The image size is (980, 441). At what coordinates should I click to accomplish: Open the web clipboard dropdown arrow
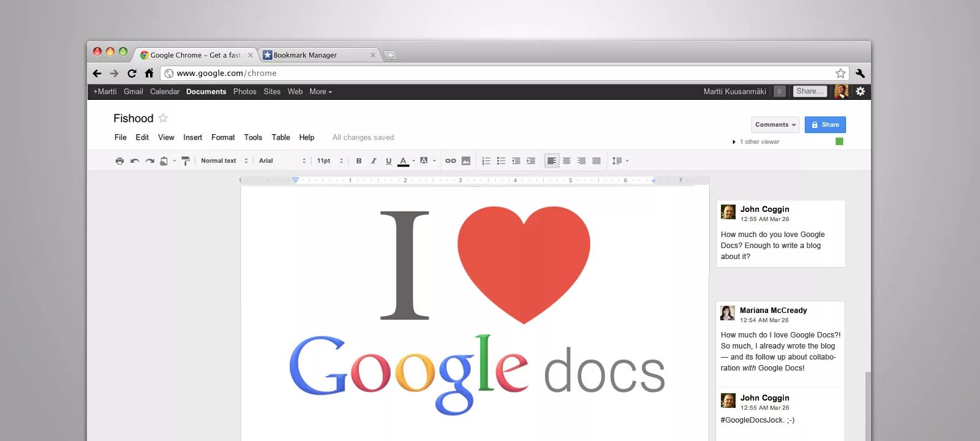pos(175,161)
